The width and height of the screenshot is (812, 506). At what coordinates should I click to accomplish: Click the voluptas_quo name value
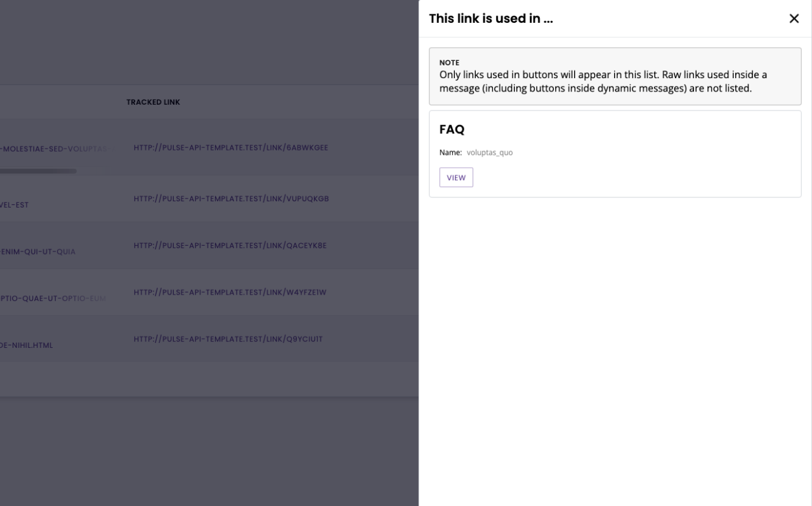pyautogui.click(x=489, y=152)
